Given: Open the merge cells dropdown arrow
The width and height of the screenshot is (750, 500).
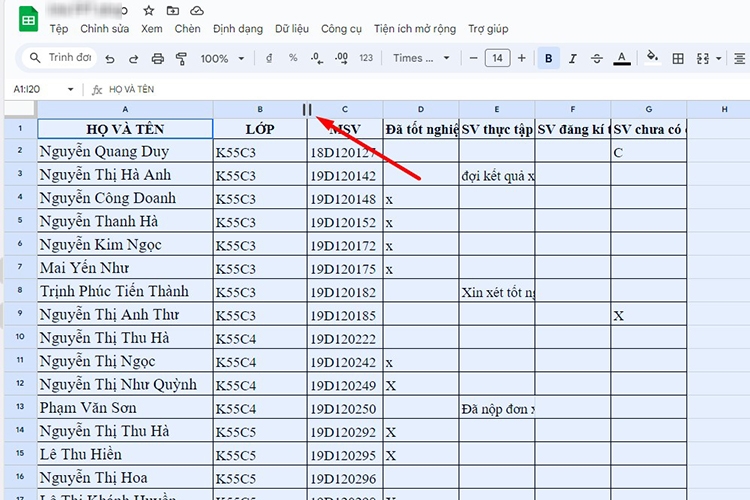Looking at the screenshot, I should [x=718, y=58].
